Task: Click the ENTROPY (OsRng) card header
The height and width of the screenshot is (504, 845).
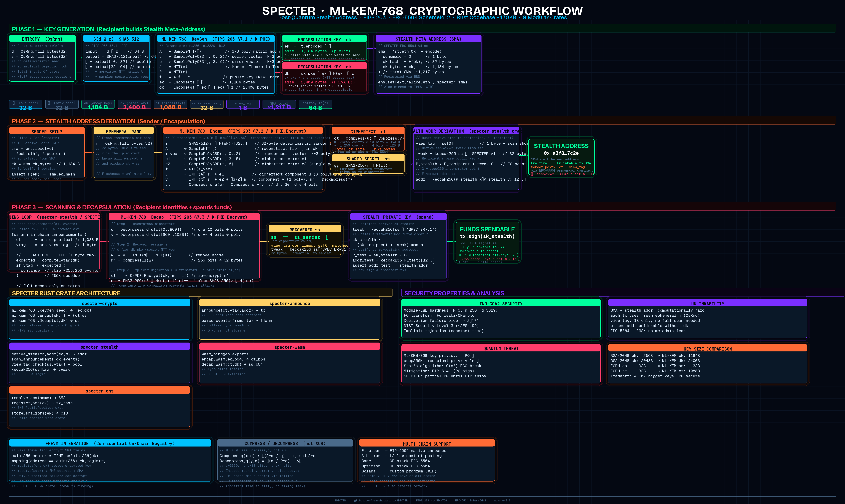Action: (42, 39)
